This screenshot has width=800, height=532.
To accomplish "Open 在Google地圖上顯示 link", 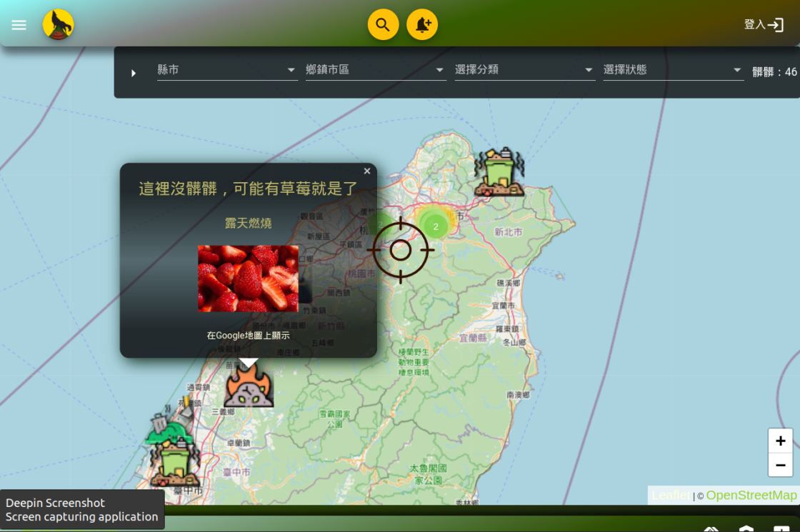I will click(248, 335).
